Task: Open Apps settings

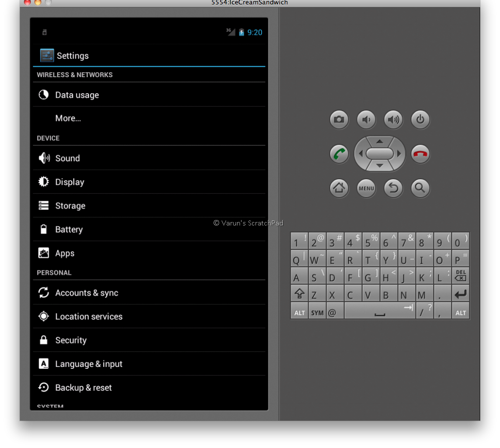Action: [149, 253]
